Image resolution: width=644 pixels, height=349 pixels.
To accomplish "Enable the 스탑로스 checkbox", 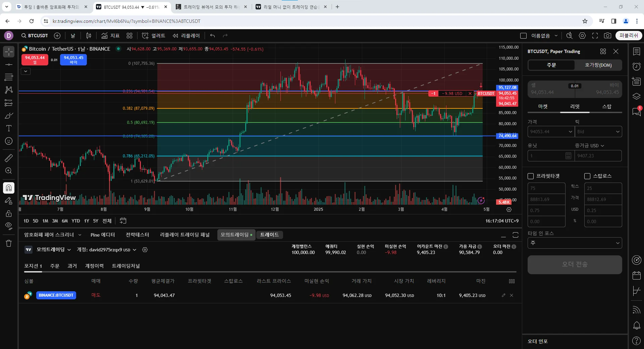I will pyautogui.click(x=587, y=176).
